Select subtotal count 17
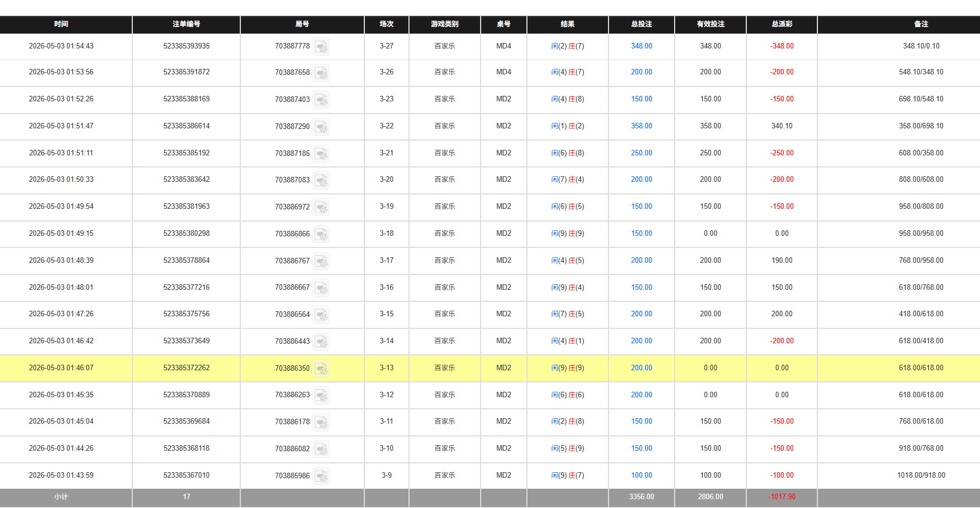980x508 pixels. click(x=186, y=497)
